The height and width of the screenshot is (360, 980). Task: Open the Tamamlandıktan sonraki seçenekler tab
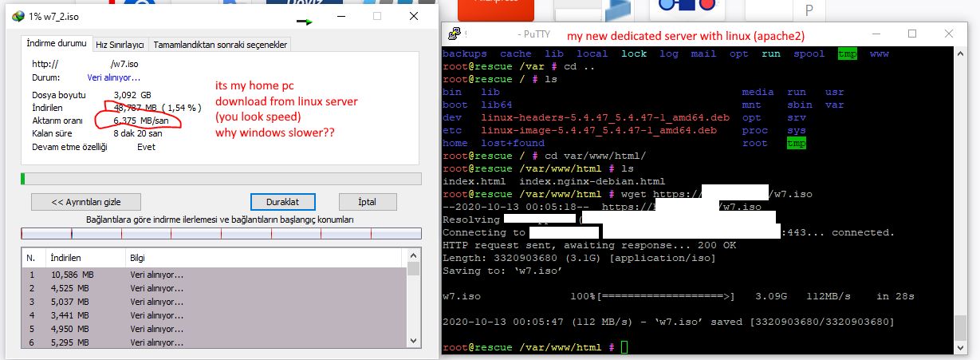tap(219, 45)
